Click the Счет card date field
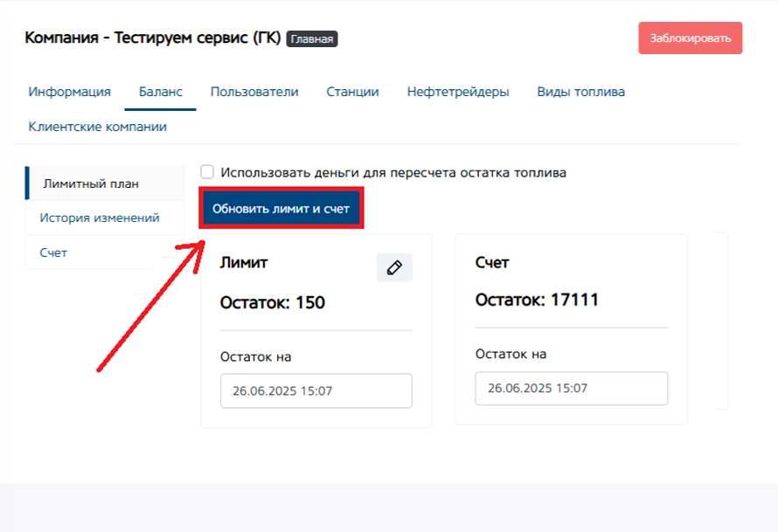The height and width of the screenshot is (532, 778). pyautogui.click(x=571, y=388)
